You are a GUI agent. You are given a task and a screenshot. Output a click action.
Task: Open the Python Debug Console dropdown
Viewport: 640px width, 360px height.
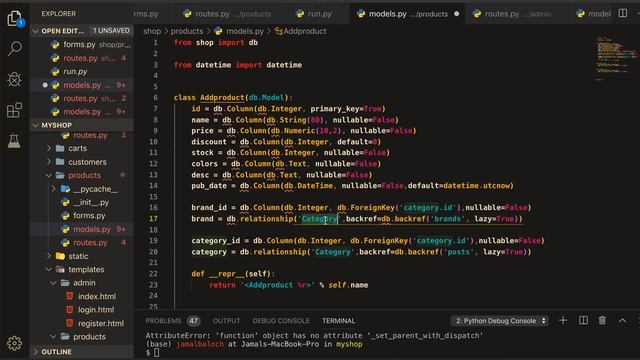pos(499,321)
